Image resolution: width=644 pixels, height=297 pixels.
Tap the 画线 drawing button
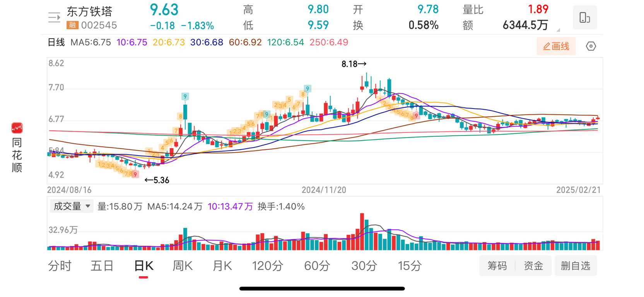click(x=556, y=46)
